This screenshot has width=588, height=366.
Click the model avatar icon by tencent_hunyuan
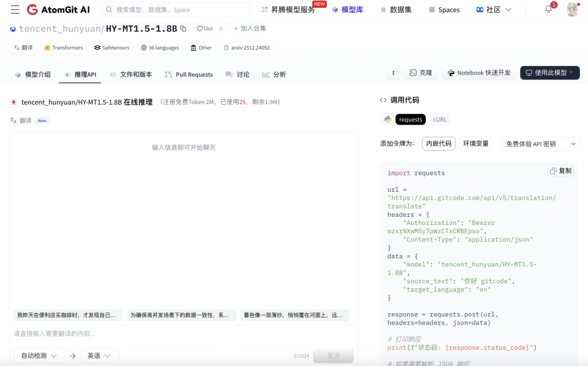click(x=13, y=29)
